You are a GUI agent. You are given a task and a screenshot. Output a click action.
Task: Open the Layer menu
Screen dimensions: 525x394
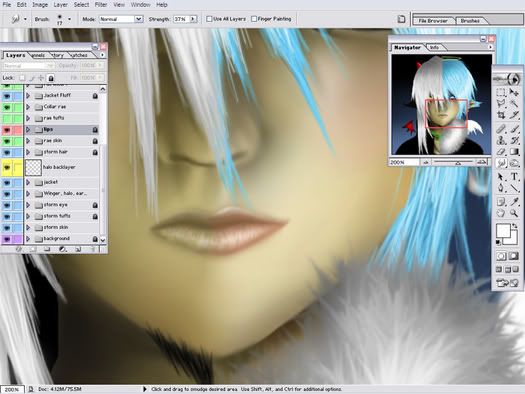61,5
